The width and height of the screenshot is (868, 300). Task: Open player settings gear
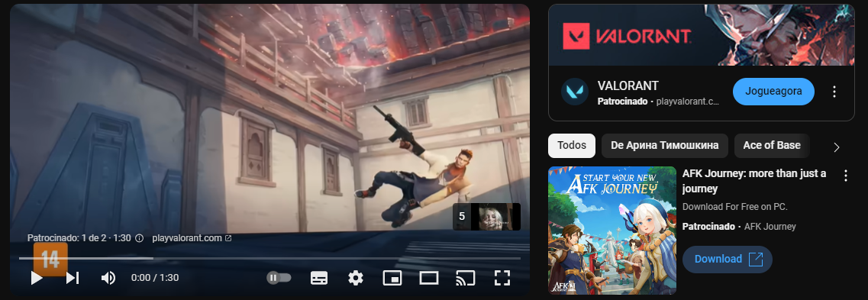tap(356, 277)
